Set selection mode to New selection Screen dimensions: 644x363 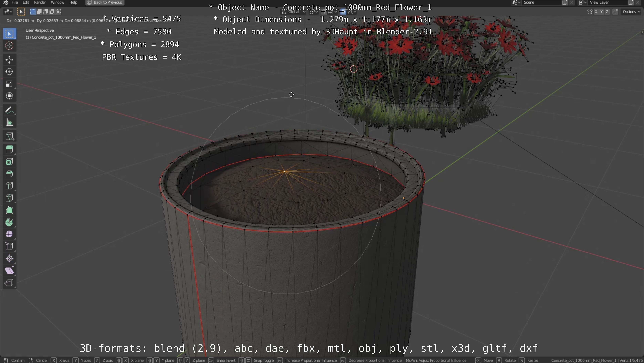(33, 12)
